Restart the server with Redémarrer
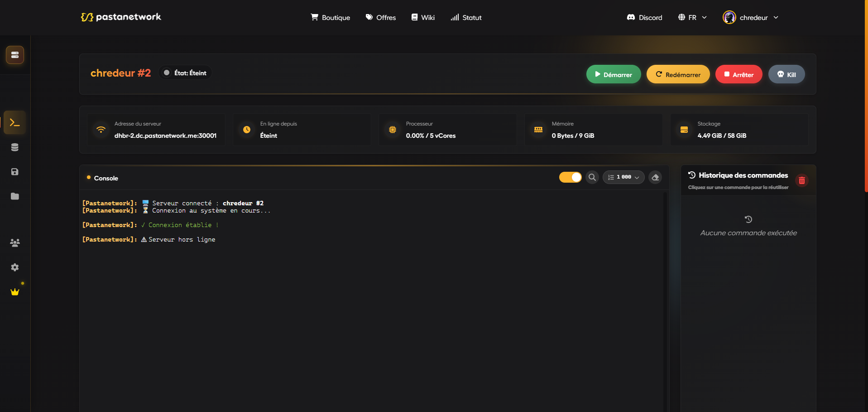This screenshot has width=868, height=412. (678, 74)
